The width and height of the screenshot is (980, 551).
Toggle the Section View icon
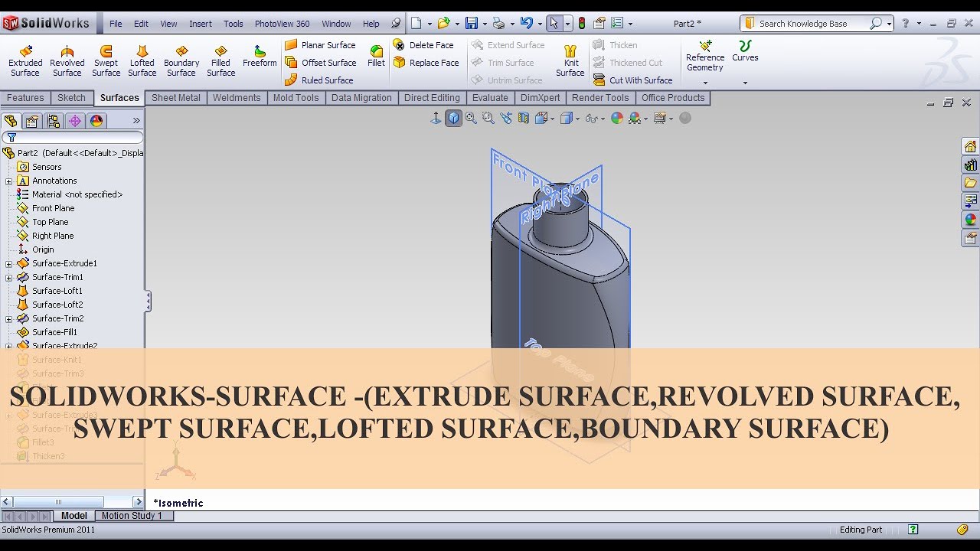(524, 118)
